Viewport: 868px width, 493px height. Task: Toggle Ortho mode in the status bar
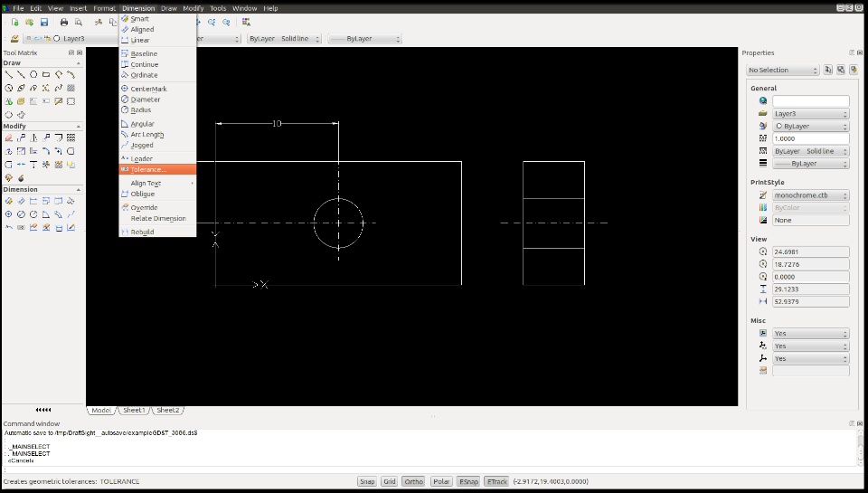(x=413, y=481)
